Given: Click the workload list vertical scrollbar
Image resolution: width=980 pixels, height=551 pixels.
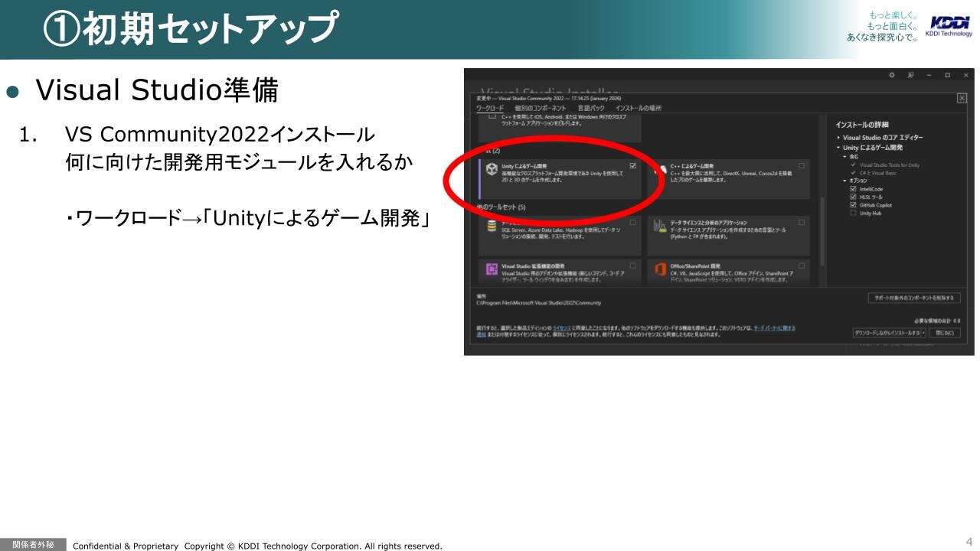Looking at the screenshot, I should (822, 230).
